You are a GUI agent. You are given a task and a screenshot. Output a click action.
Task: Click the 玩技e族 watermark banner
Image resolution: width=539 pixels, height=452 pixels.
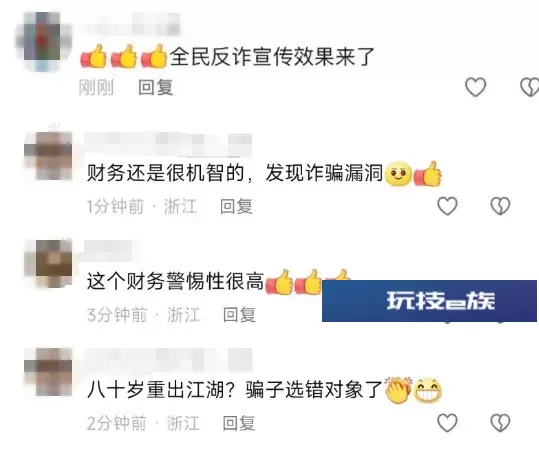coord(429,301)
